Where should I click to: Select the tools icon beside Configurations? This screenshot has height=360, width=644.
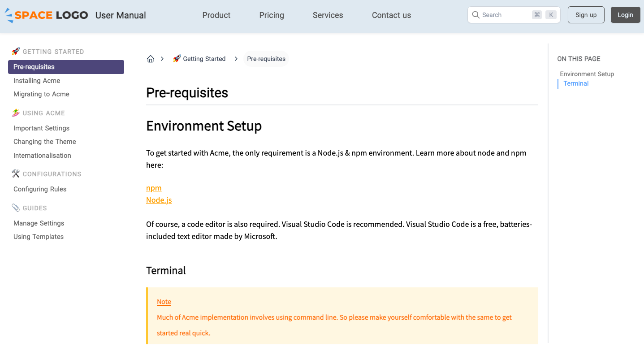coord(16,173)
